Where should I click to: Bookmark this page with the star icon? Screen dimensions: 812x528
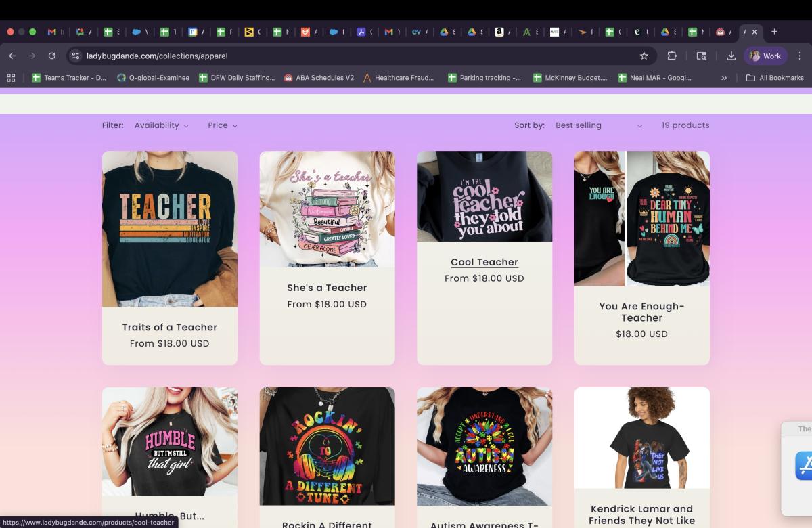[x=644, y=56]
